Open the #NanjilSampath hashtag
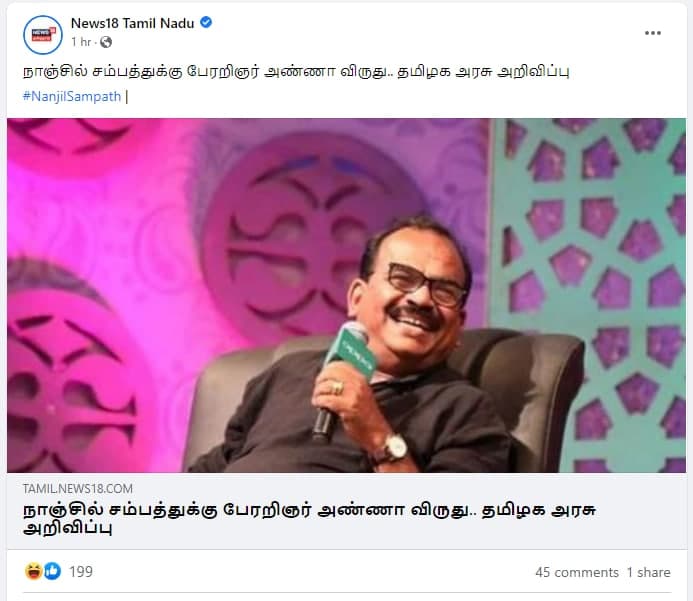 click(x=72, y=96)
